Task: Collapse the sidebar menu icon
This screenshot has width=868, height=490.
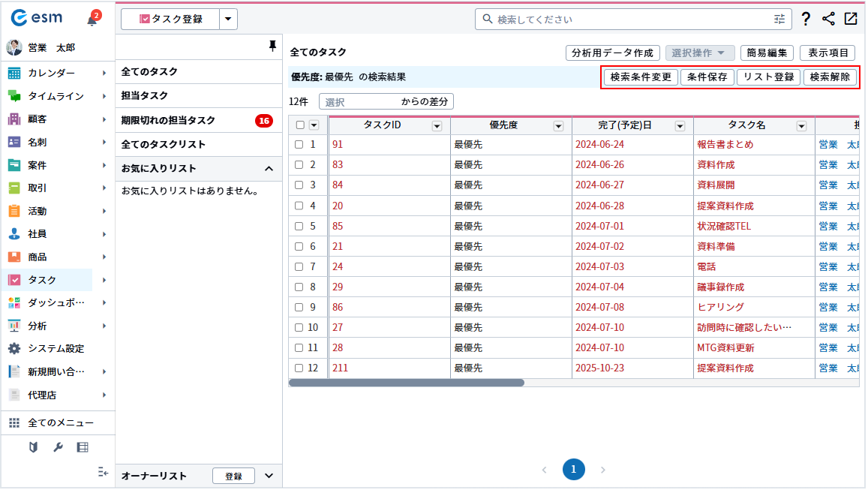Action: [104, 472]
